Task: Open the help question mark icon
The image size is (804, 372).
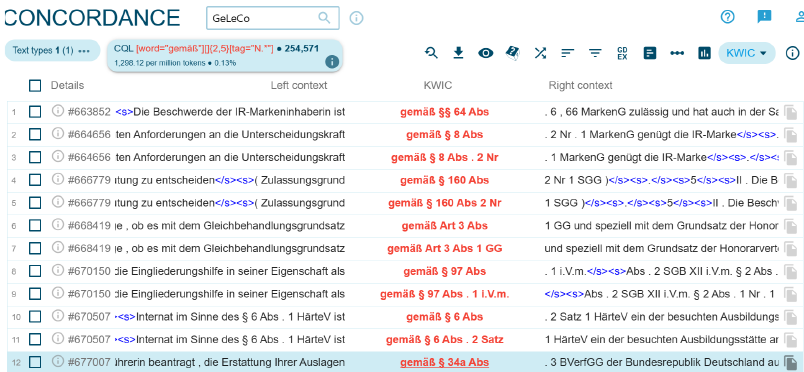Action: coord(728,17)
